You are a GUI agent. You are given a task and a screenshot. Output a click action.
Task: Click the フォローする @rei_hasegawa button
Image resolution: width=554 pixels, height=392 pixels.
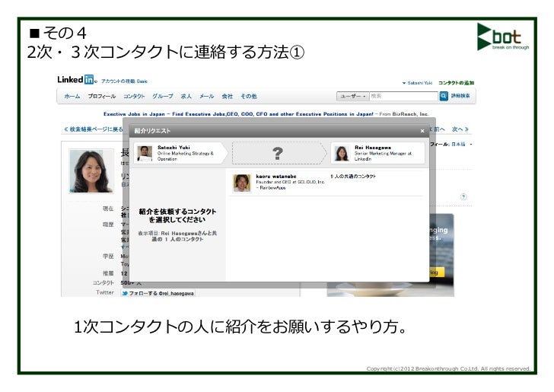pos(158,293)
